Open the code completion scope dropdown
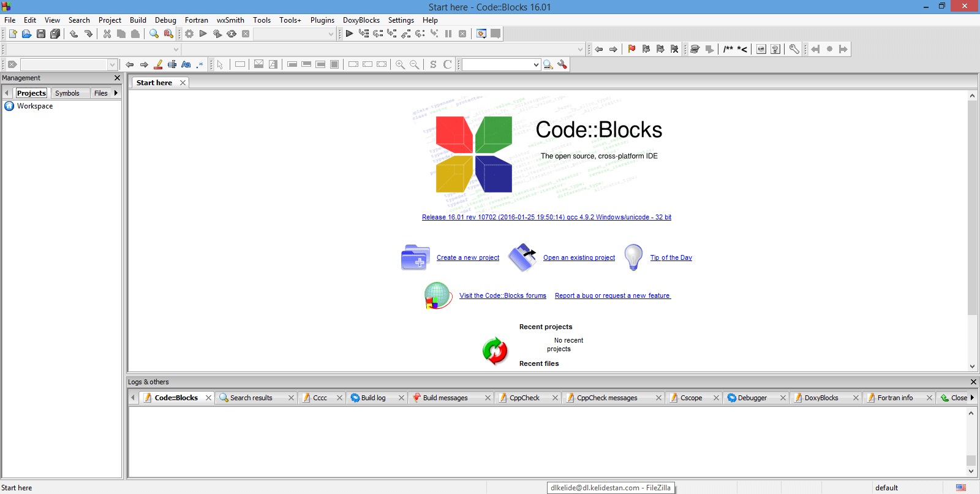Image resolution: width=980 pixels, height=494 pixels. click(176, 49)
